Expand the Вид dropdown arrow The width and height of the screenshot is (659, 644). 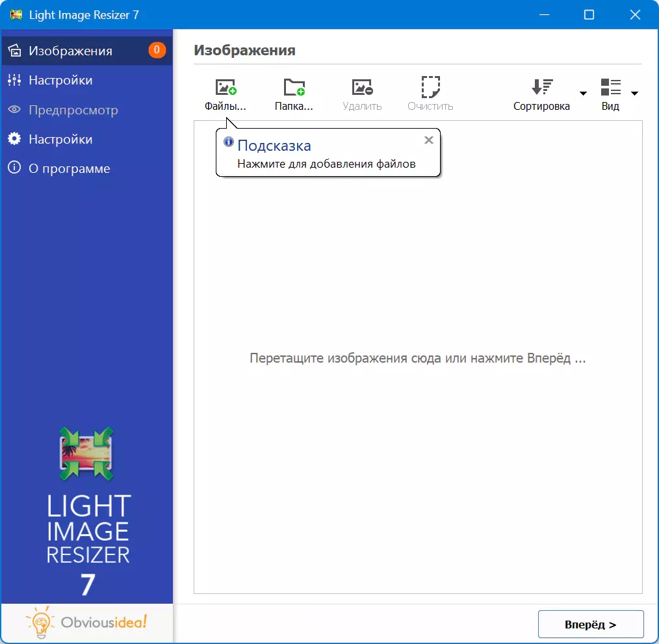click(x=634, y=94)
